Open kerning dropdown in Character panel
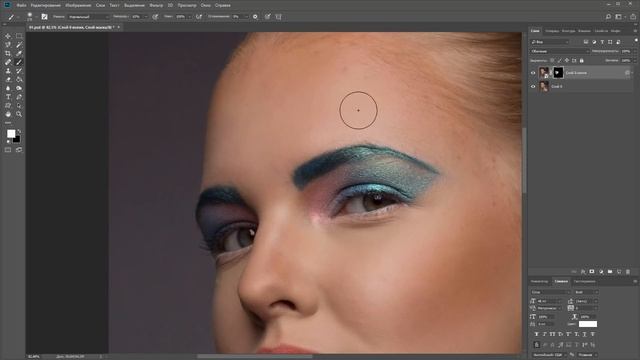Image resolution: width=640 pixels, height=360 pixels. pos(548,308)
